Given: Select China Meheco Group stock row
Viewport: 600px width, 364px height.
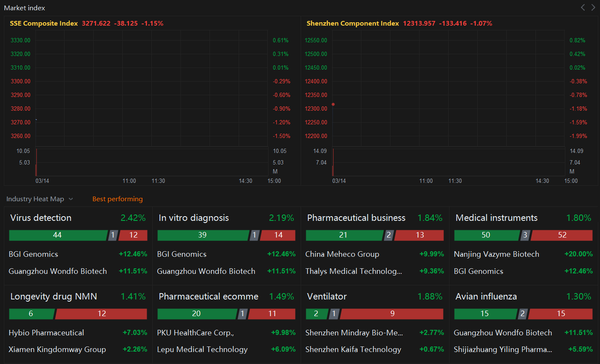Looking at the screenshot, I should coord(375,254).
